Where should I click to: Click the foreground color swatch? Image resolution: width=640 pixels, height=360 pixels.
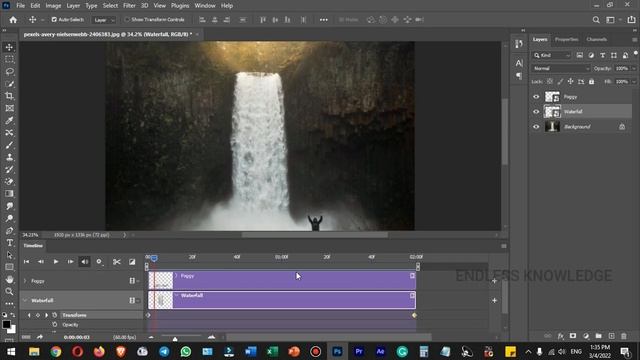coord(6,324)
